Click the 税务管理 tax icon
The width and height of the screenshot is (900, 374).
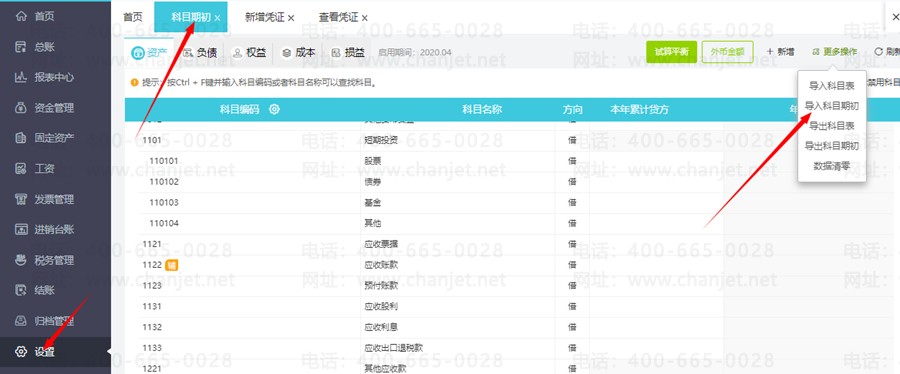click(21, 260)
